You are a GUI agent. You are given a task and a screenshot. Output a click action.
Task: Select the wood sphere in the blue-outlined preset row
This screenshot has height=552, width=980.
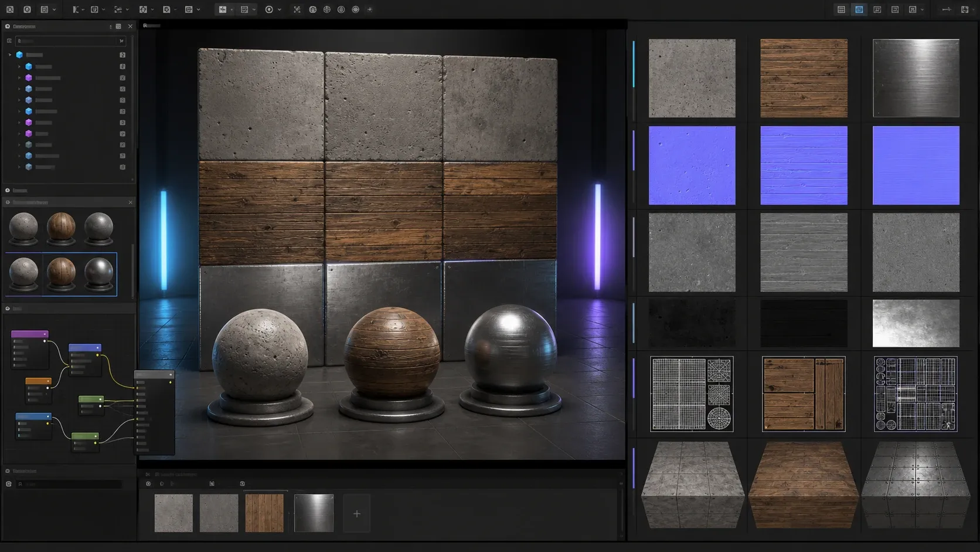point(61,273)
